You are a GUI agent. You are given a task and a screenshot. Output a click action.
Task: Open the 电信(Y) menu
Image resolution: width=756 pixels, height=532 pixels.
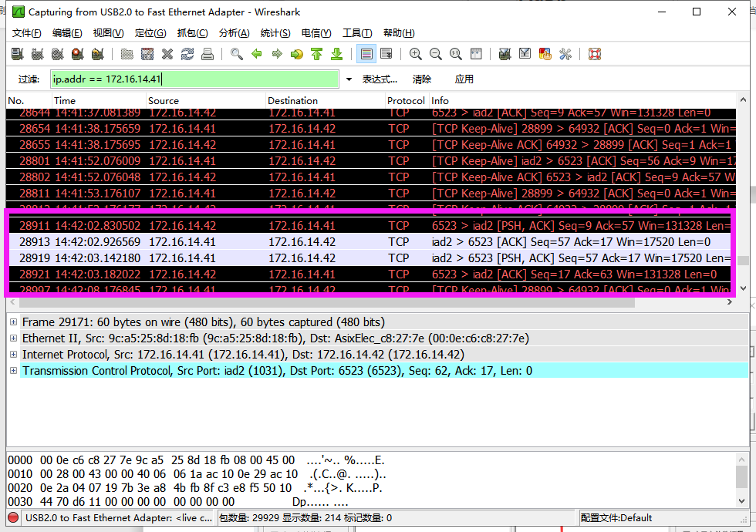point(316,32)
